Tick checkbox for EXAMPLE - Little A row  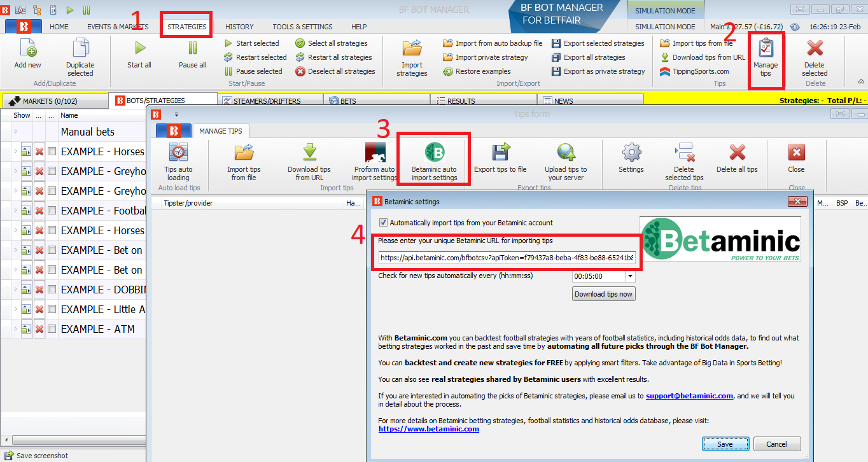52,309
